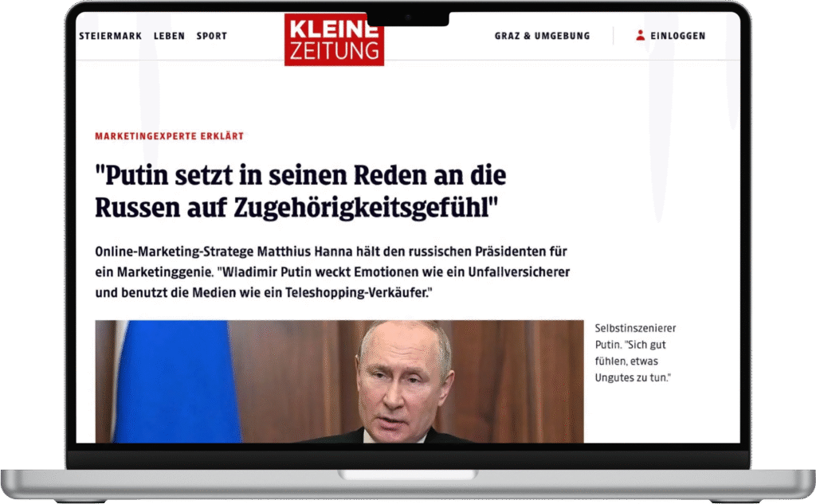Open the Sport section
The height and width of the screenshot is (504, 816).
(x=212, y=36)
